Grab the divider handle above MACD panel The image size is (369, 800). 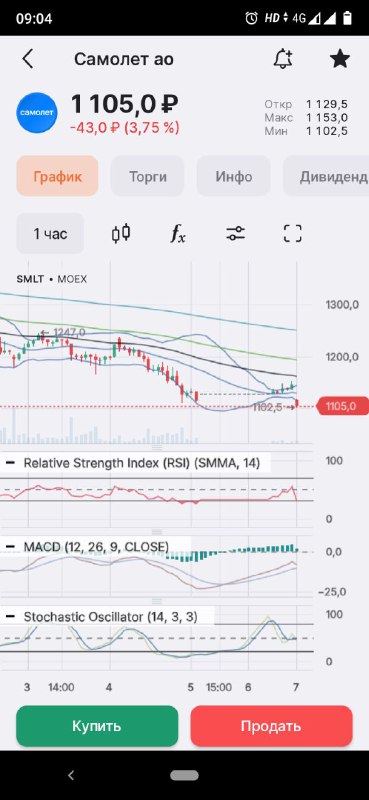tap(157, 532)
